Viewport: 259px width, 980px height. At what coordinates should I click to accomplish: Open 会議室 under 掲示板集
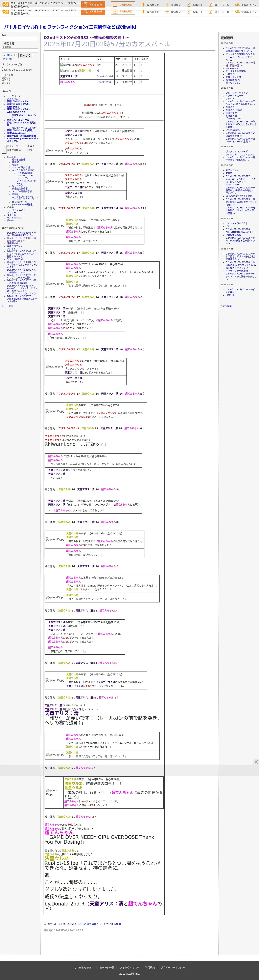click(x=15, y=165)
